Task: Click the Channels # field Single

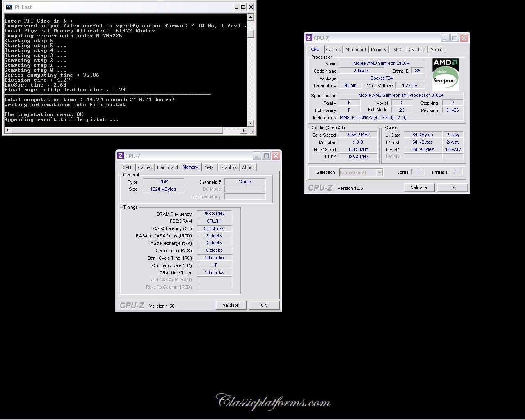Action: pos(245,182)
